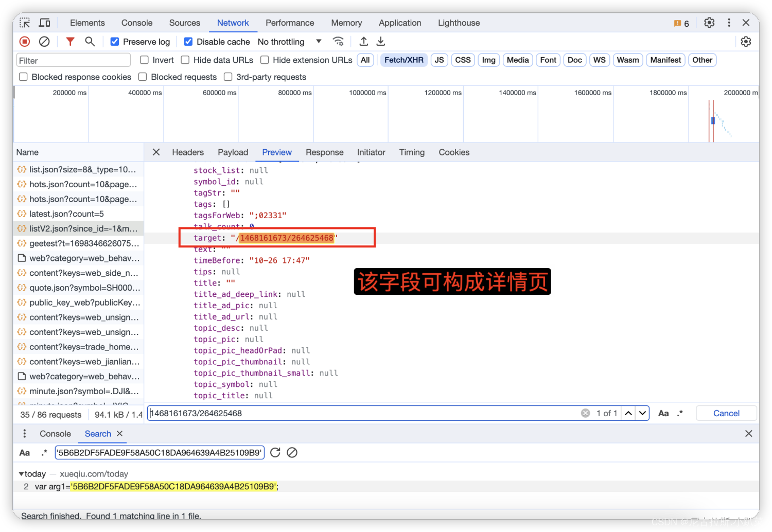The width and height of the screenshot is (772, 532).
Task: Open drawer three-dot menu
Action: (x=24, y=434)
